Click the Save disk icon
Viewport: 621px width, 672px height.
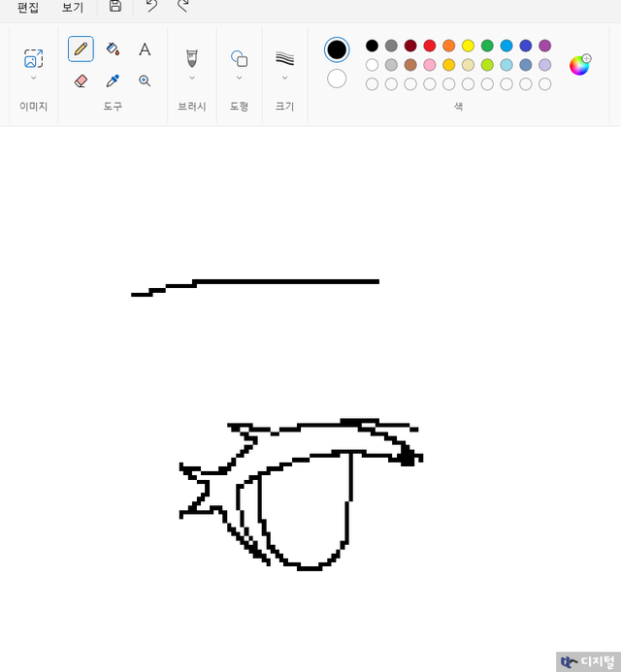[114, 6]
